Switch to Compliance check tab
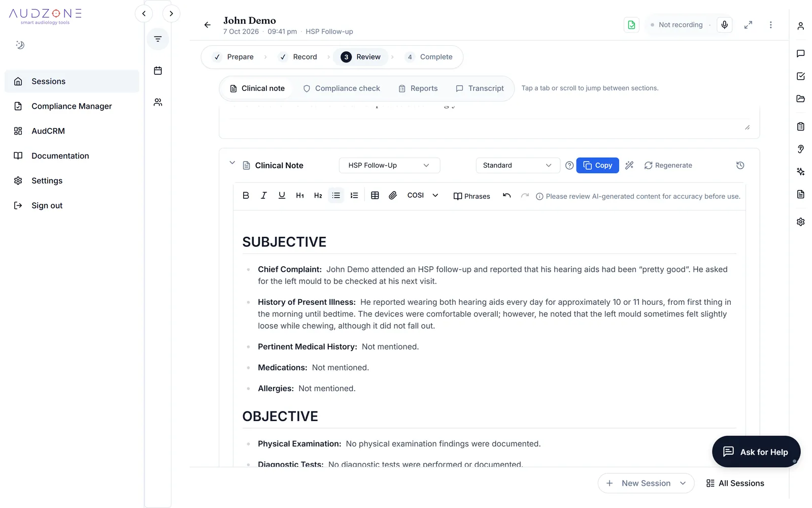Screen dimensions: 812x508 [x=342, y=88]
